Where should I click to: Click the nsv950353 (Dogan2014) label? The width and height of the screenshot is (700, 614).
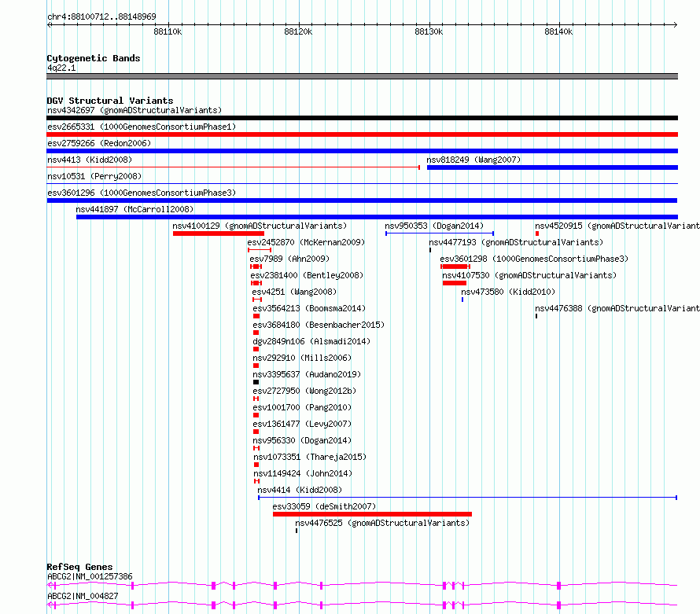(434, 226)
